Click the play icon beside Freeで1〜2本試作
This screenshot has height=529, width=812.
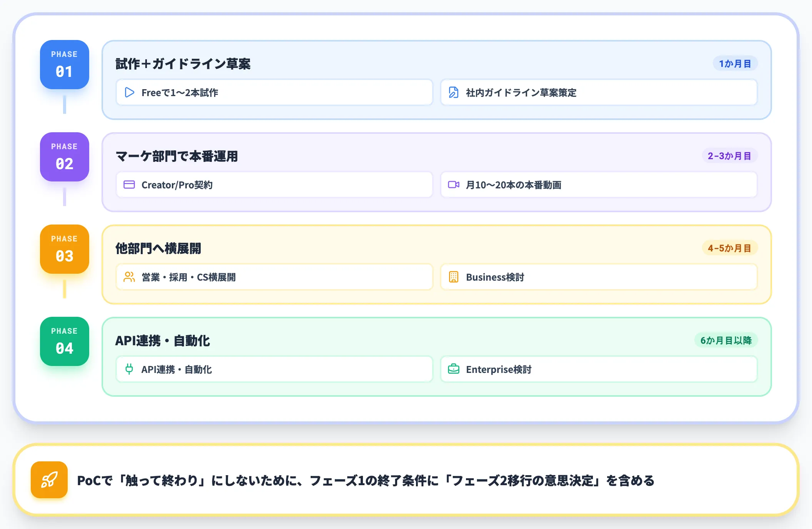click(130, 92)
